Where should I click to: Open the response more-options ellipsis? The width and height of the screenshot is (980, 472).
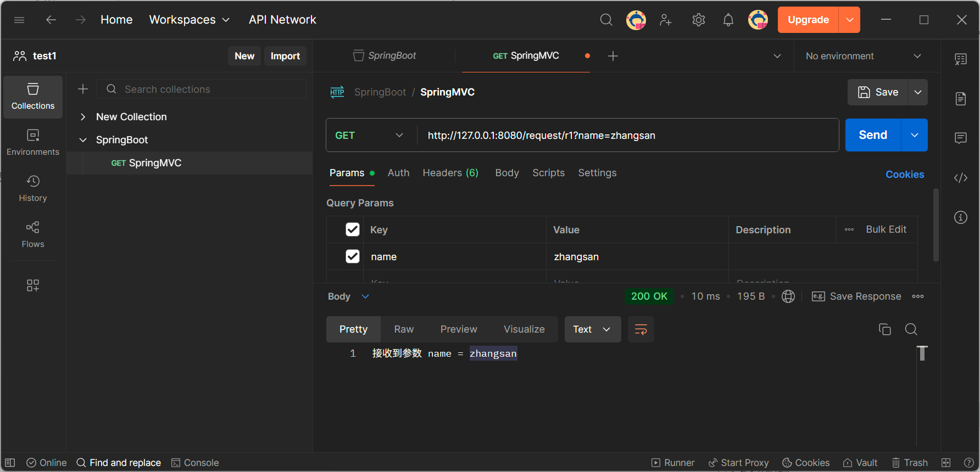pos(918,296)
